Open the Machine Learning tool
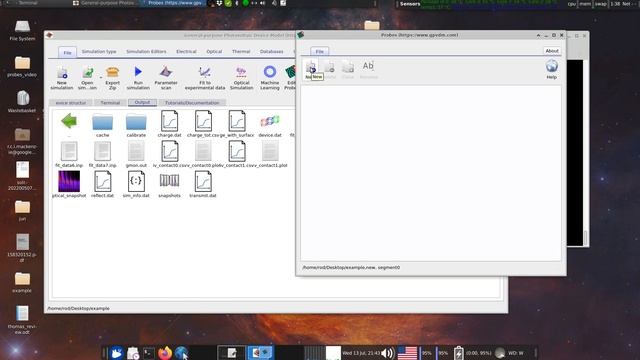The width and height of the screenshot is (640, 360). [269, 78]
